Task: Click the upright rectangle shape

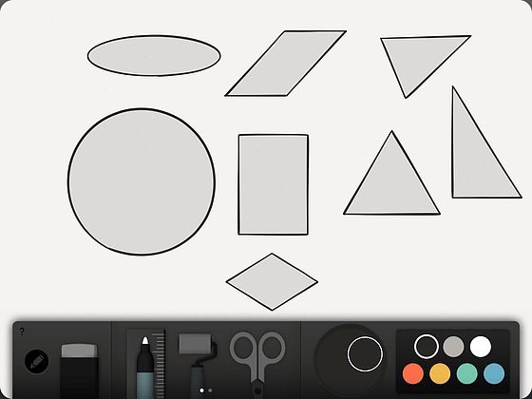Action: coord(274,184)
